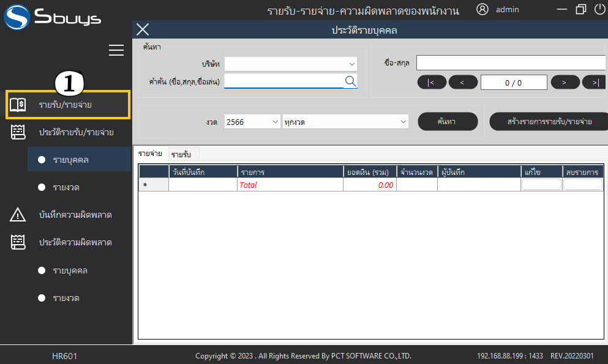Screen dimensions: 608x364
Task: Expand the ทุกงวด period dropdown
Action: click(x=345, y=122)
